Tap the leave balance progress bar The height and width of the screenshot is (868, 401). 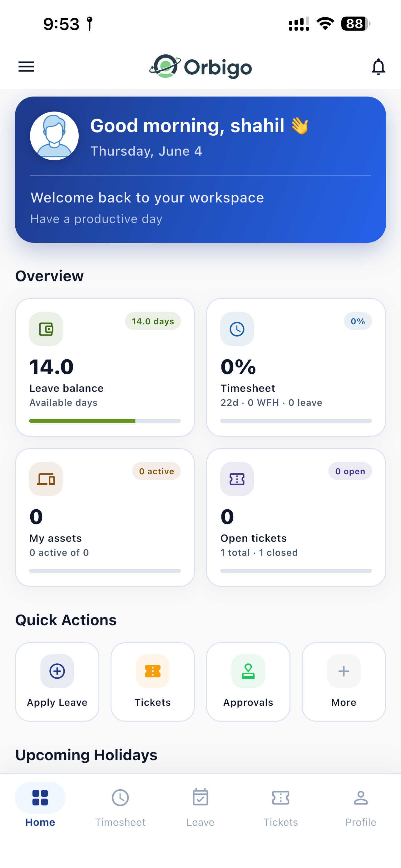(105, 421)
